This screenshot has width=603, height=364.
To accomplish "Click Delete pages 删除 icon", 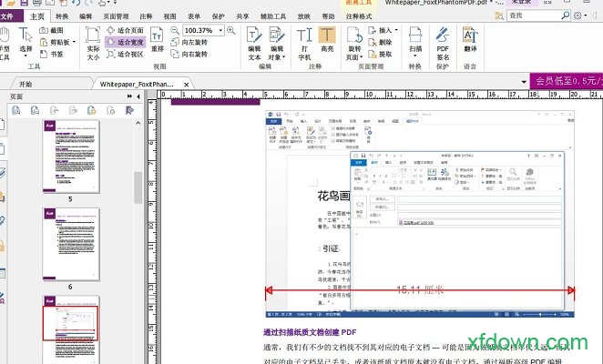I will 373,42.
